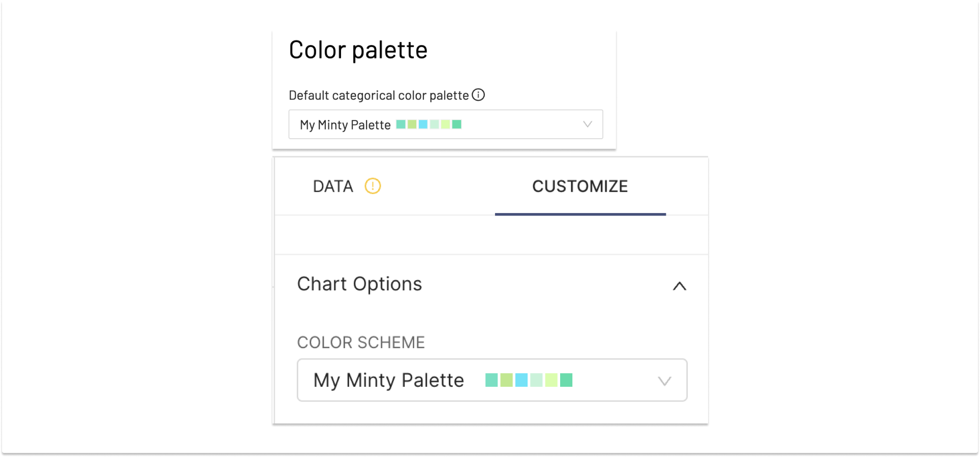
Task: Expand the My Minty Palette selector under Chart Options
Action: click(492, 380)
